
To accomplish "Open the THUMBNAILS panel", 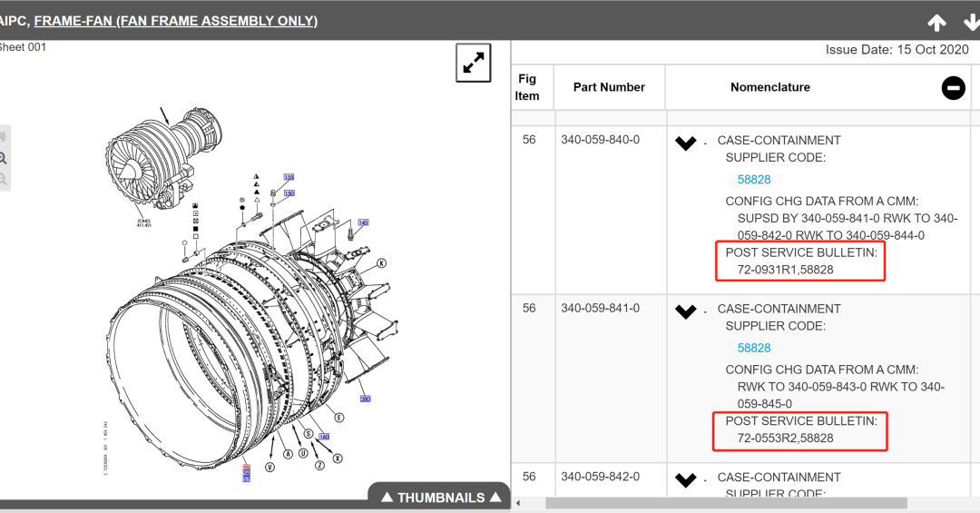I will (x=441, y=498).
